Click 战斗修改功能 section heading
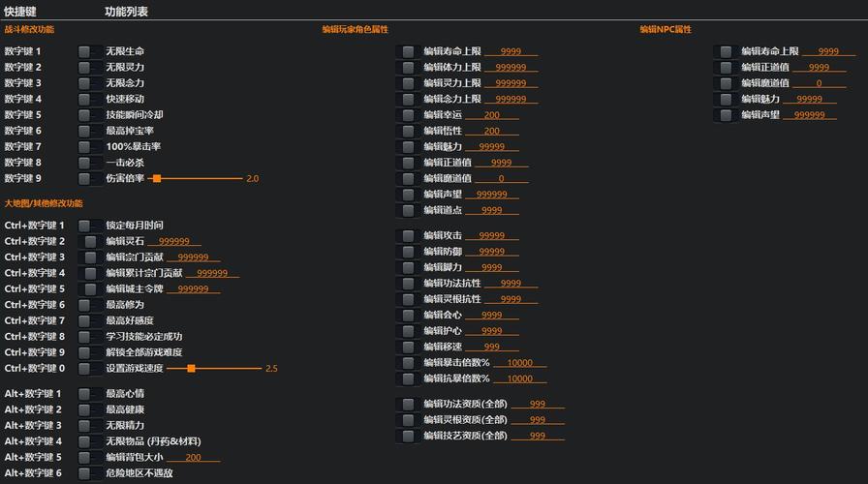Viewport: 868px width, 484px height. pyautogui.click(x=29, y=29)
